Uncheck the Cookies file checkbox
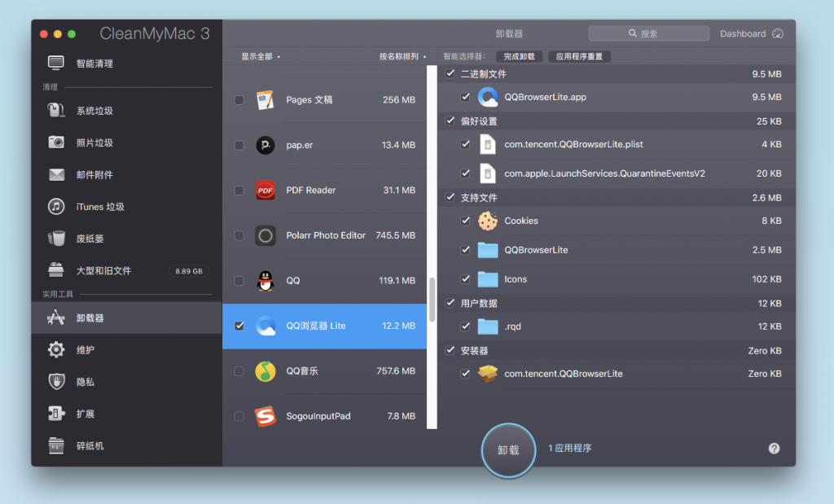 465,221
